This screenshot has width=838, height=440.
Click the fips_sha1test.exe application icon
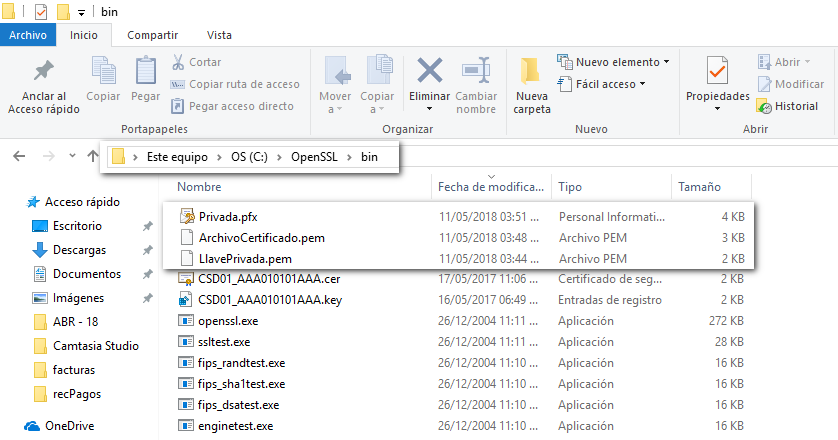click(x=185, y=384)
